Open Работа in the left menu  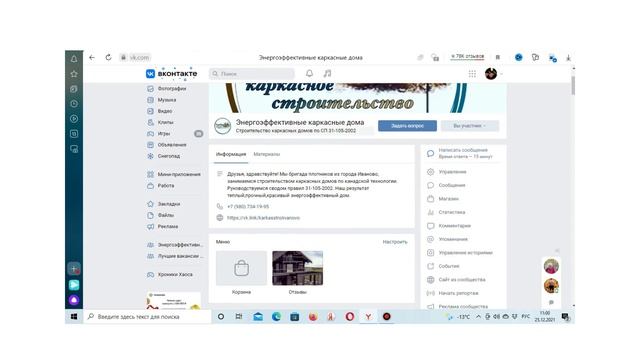(160, 186)
